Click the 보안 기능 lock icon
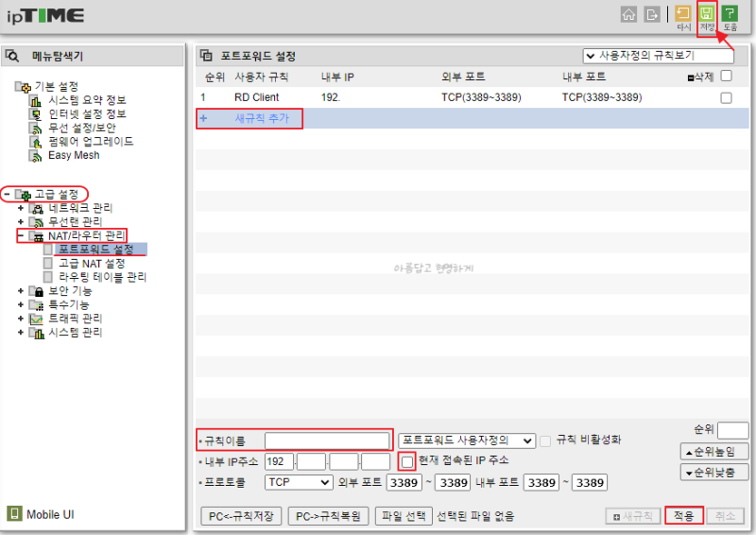The image size is (756, 535). click(x=36, y=291)
